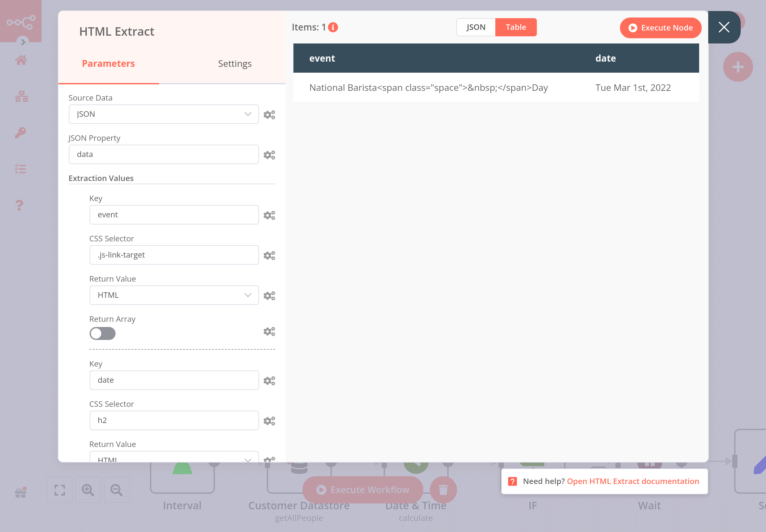Open the credentials key icon in sidebar
766x532 pixels.
click(21, 133)
